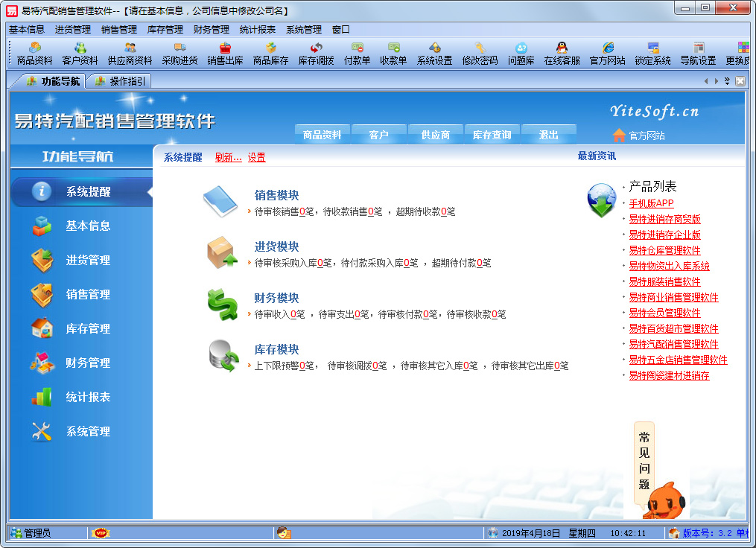Open the 销售管理 menu

tap(119, 29)
